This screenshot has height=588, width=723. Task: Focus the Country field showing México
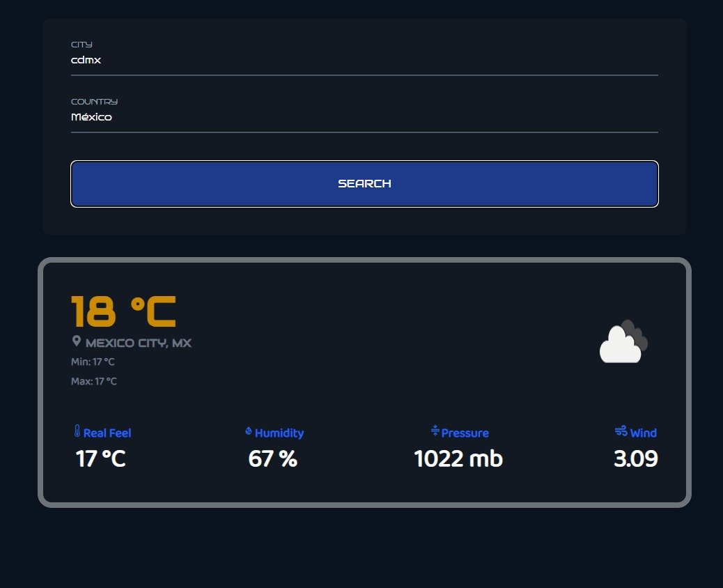(x=364, y=118)
